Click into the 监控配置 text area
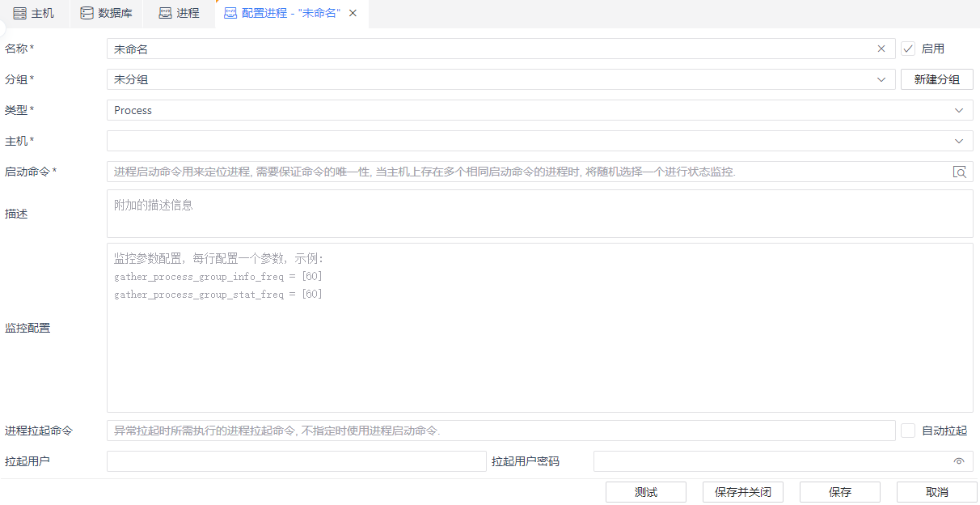Viewport: 980px width, 505px height. click(539, 328)
